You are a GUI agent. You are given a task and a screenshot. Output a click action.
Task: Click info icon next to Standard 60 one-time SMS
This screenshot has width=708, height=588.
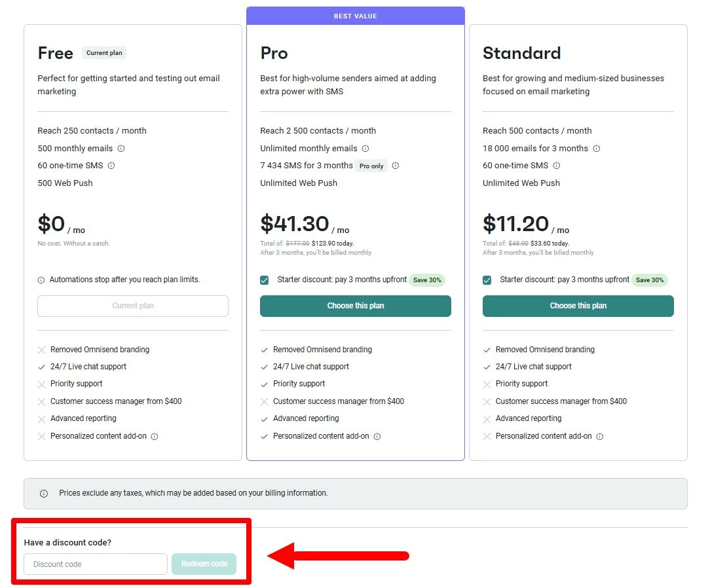coord(557,166)
